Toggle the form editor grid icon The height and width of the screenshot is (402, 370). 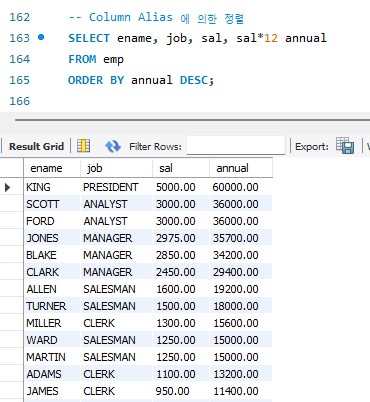pos(83,146)
